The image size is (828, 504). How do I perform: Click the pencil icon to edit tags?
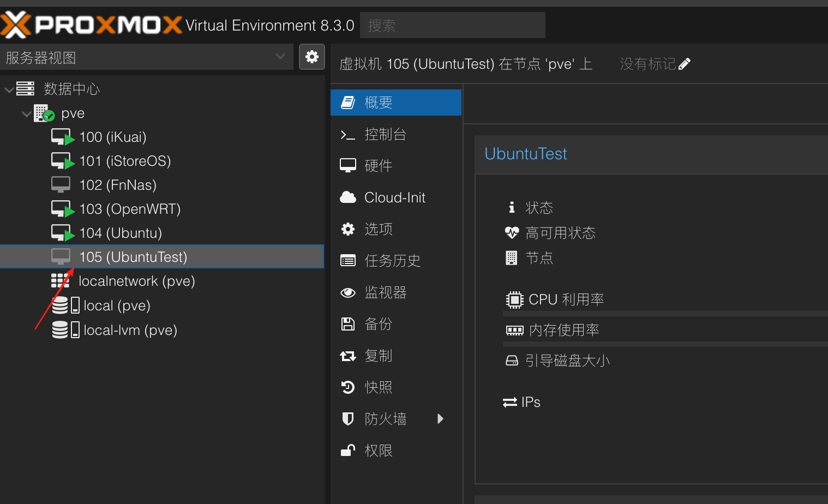[685, 64]
